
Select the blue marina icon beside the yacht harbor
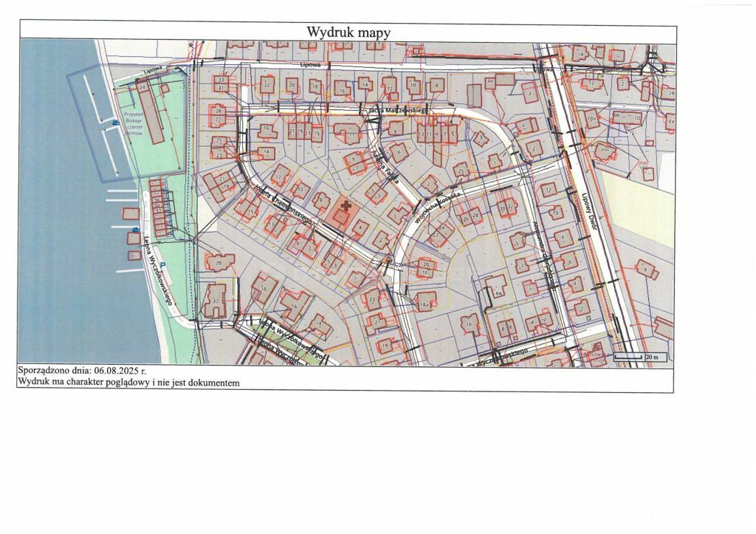(116, 123)
